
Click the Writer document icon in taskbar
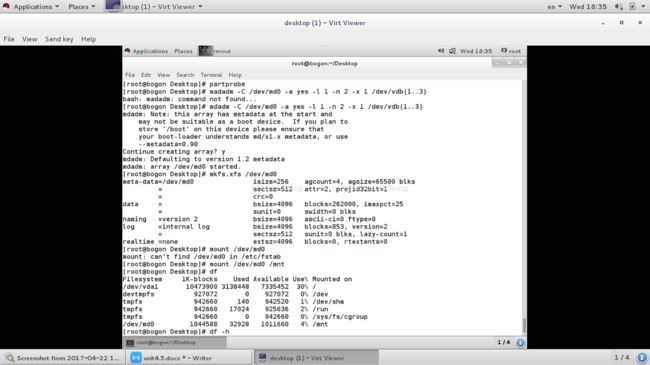coord(136,358)
